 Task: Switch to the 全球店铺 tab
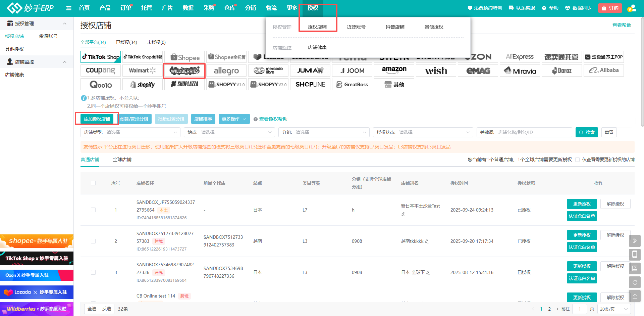pos(122,160)
